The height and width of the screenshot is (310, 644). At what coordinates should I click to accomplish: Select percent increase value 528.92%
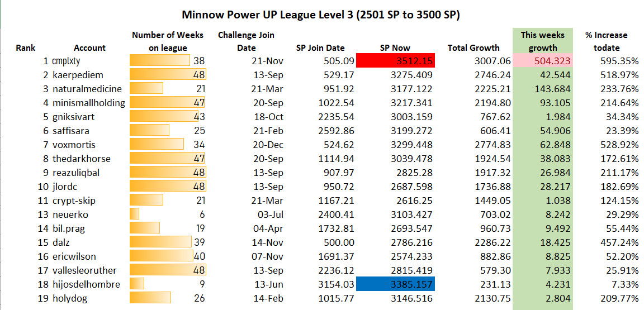(620, 145)
